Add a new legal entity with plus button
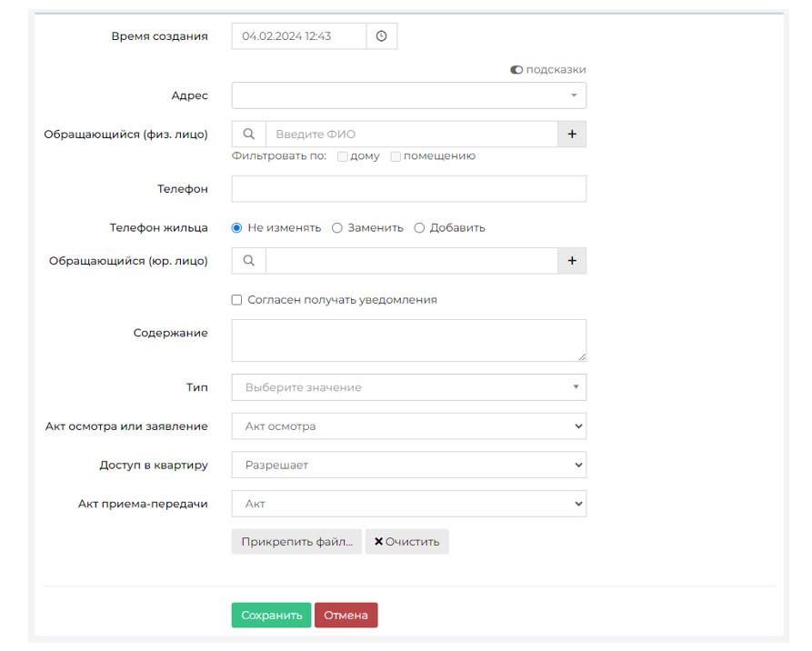The height and width of the screenshot is (651, 812). tap(572, 261)
